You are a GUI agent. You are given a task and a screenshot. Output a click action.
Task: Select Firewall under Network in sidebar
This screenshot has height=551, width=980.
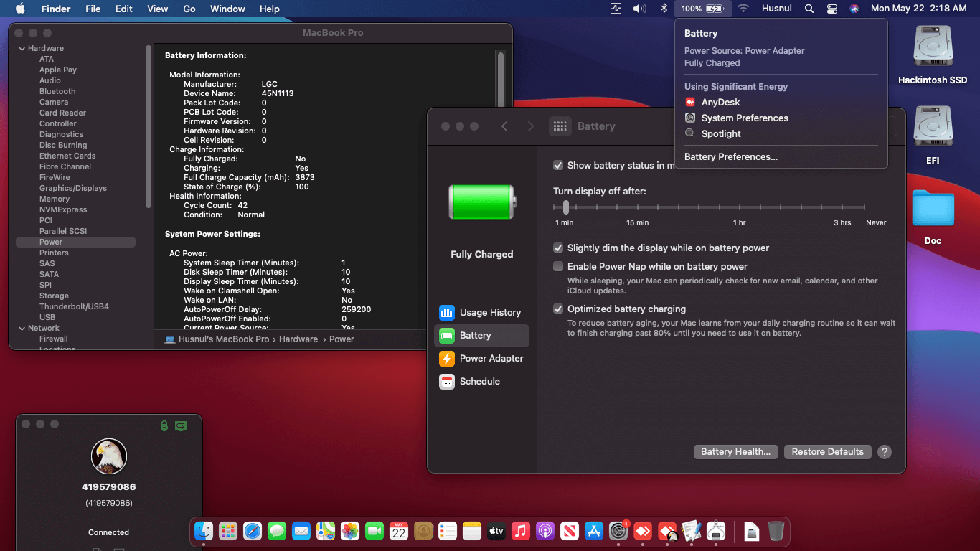click(54, 339)
